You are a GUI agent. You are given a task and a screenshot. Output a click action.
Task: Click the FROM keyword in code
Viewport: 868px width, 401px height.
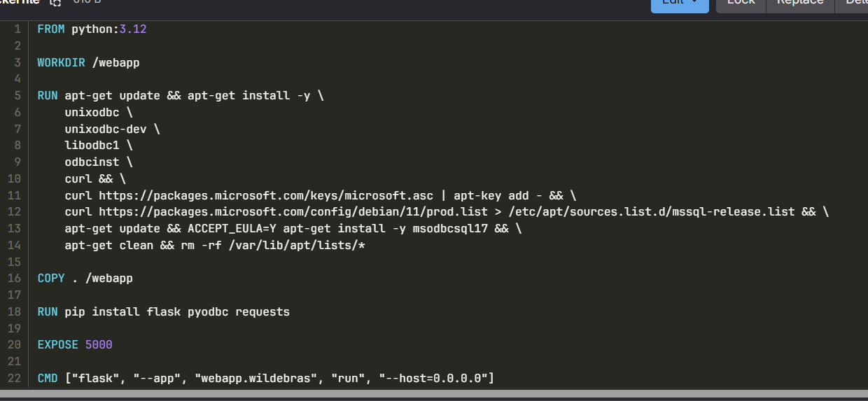coord(51,29)
